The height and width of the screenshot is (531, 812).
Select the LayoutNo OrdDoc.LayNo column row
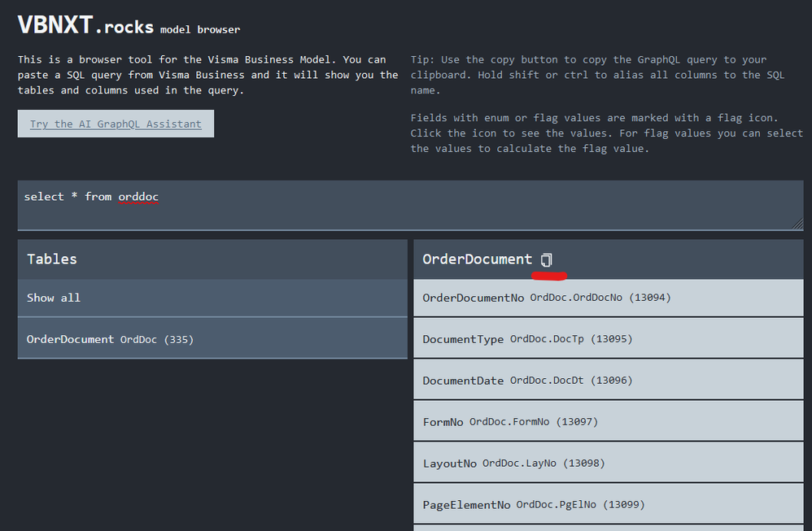[x=609, y=464]
